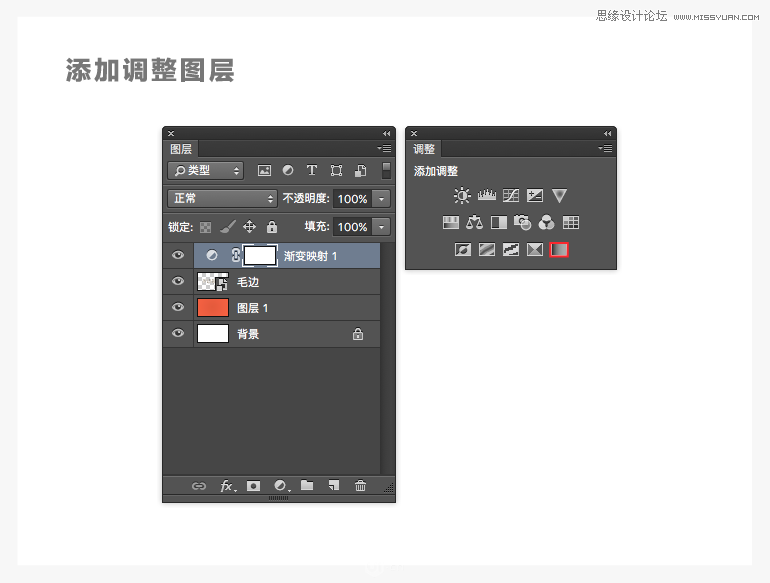Click the 毛边 smart object thumbnail
This screenshot has height=583, width=770.
point(213,282)
